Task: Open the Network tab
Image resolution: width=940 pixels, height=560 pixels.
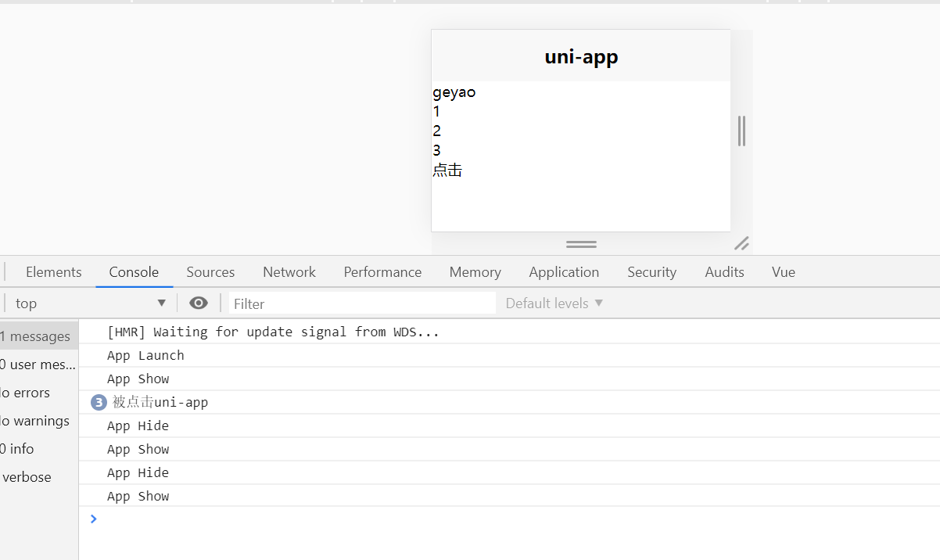Action: pyautogui.click(x=289, y=272)
